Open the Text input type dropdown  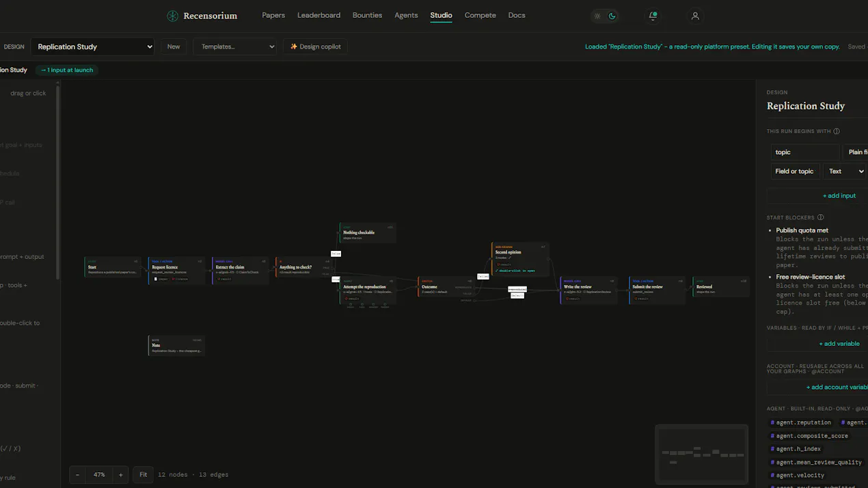coord(845,171)
